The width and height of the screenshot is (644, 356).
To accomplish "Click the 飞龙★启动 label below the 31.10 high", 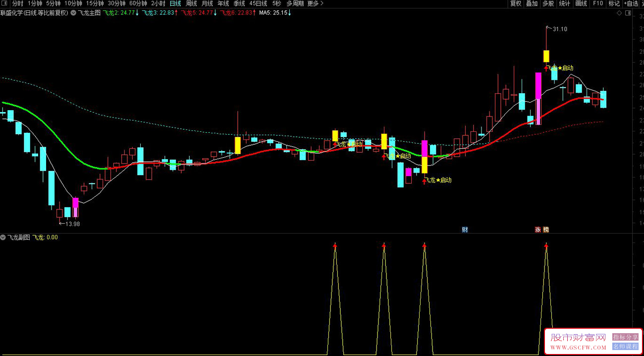I will coord(560,68).
